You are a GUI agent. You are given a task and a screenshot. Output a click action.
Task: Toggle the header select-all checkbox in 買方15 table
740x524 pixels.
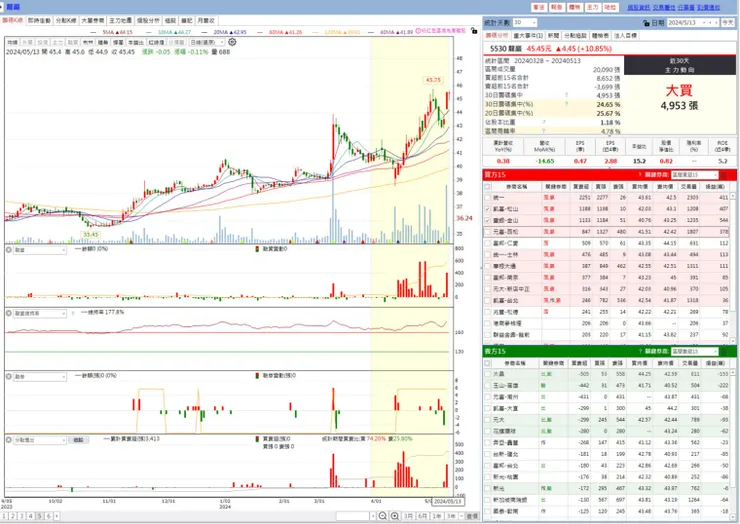click(x=487, y=186)
